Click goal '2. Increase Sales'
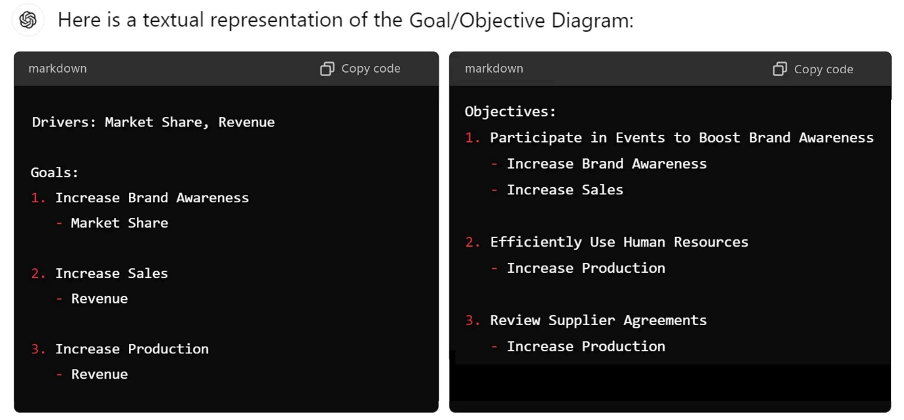 [x=99, y=273]
